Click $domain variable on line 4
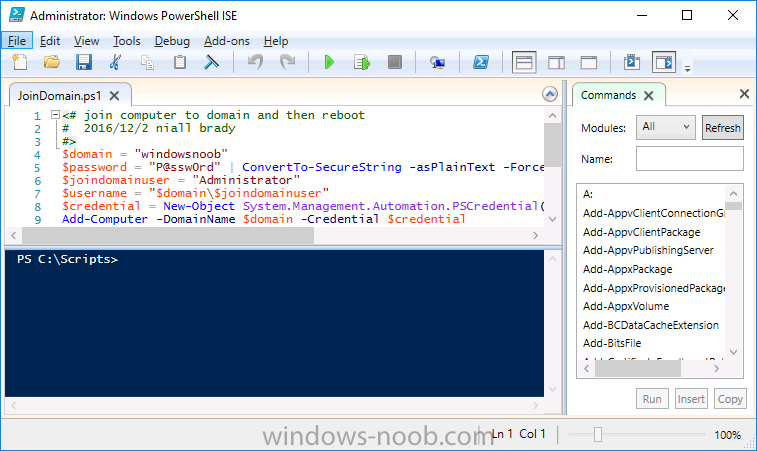Image resolution: width=757 pixels, height=451 pixels. pos(87,154)
